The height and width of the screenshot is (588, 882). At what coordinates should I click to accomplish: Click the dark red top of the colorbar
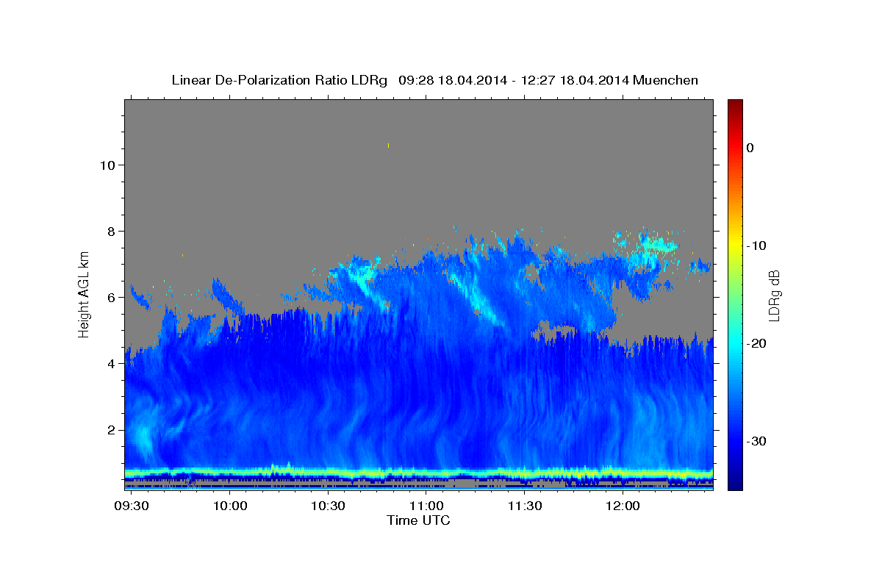(x=735, y=107)
